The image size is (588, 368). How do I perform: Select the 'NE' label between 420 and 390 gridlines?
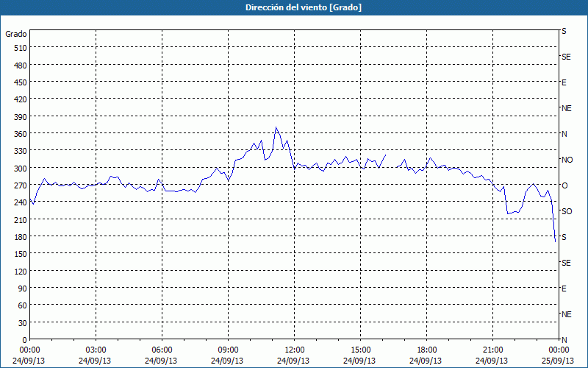[566, 108]
